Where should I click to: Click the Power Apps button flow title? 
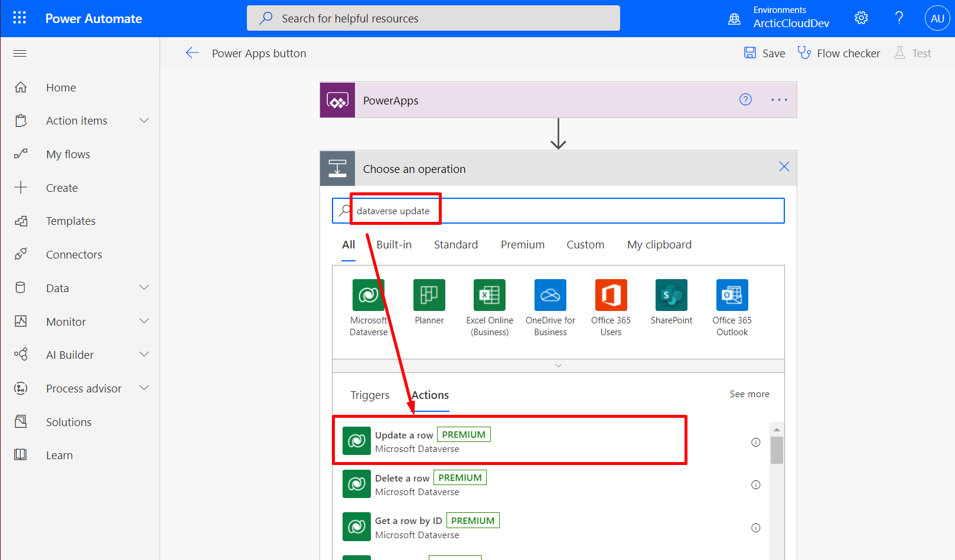pyautogui.click(x=259, y=53)
